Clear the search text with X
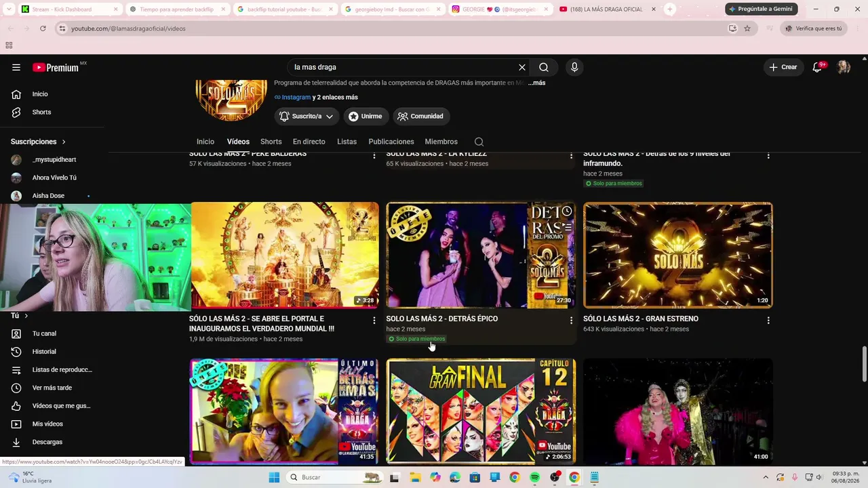The height and width of the screenshot is (488, 868). [x=522, y=67]
